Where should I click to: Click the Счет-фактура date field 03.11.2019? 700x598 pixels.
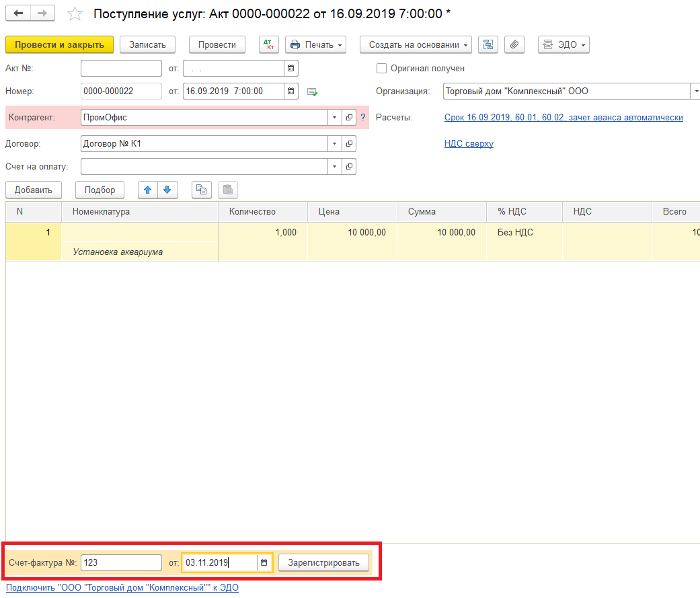[x=219, y=563]
